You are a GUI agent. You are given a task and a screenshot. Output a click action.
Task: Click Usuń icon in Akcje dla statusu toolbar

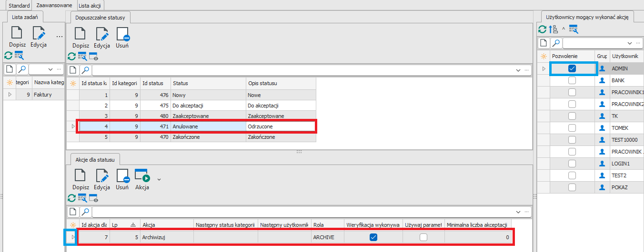click(x=122, y=176)
